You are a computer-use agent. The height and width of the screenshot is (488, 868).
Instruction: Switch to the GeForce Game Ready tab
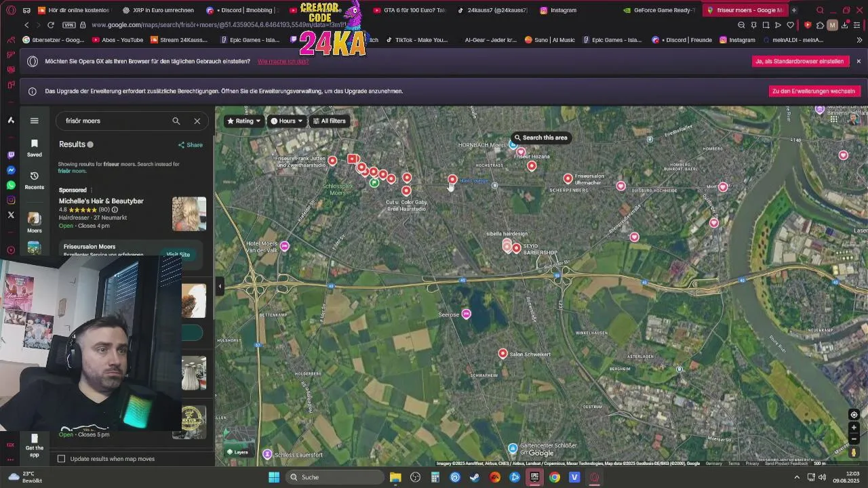pos(659,10)
